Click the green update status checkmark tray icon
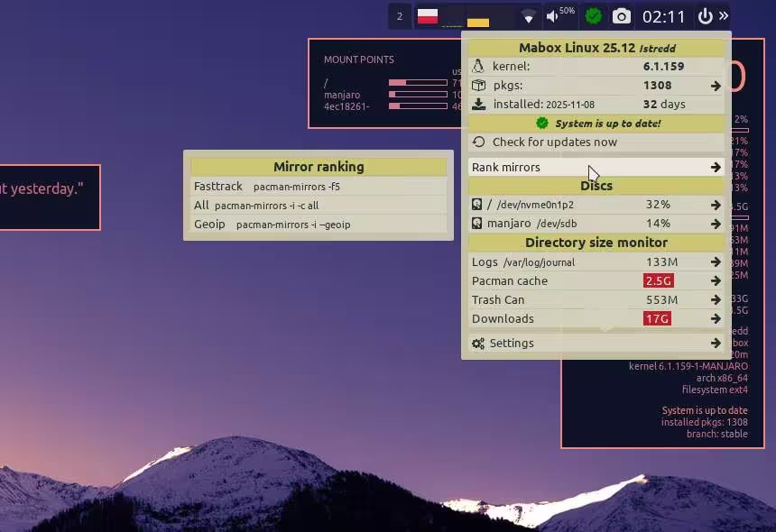The image size is (776, 532). tap(593, 16)
